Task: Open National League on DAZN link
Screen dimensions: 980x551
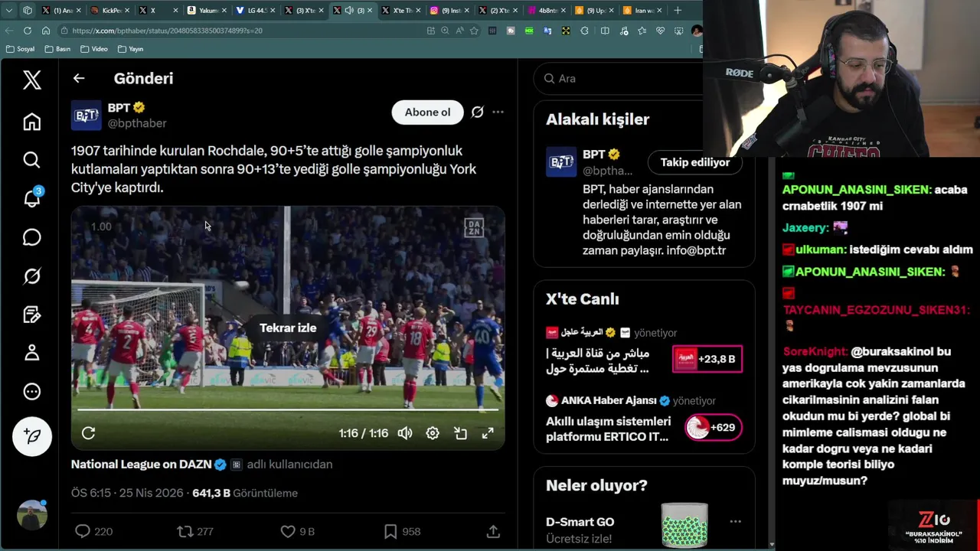Action: click(141, 465)
